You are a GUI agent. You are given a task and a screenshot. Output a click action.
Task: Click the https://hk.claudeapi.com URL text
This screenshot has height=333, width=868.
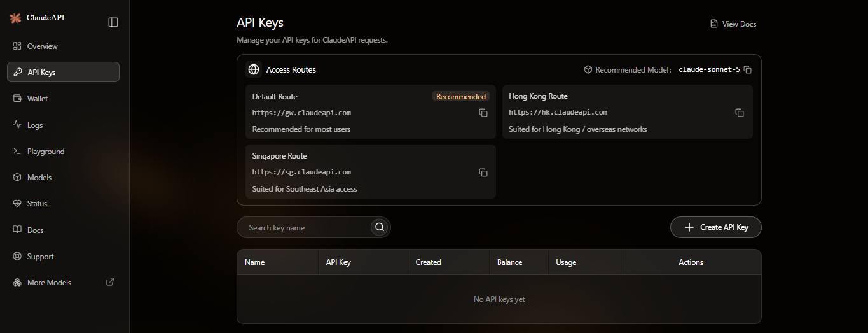click(558, 112)
